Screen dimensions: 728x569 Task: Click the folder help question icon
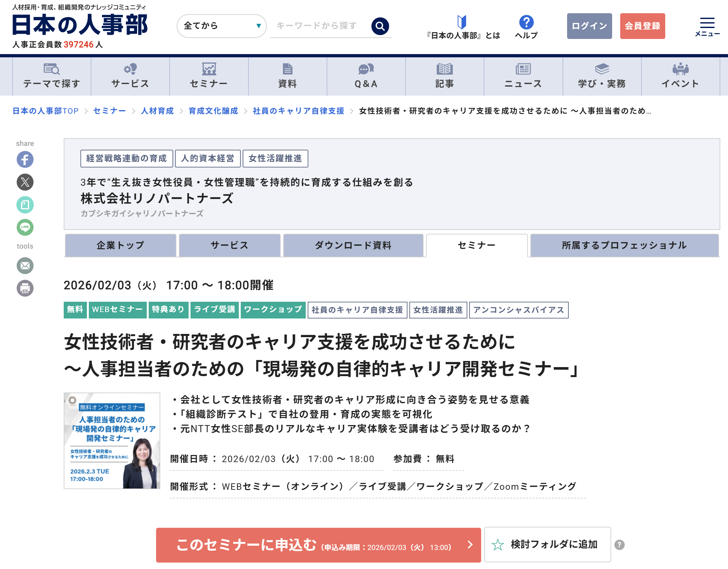[619, 545]
